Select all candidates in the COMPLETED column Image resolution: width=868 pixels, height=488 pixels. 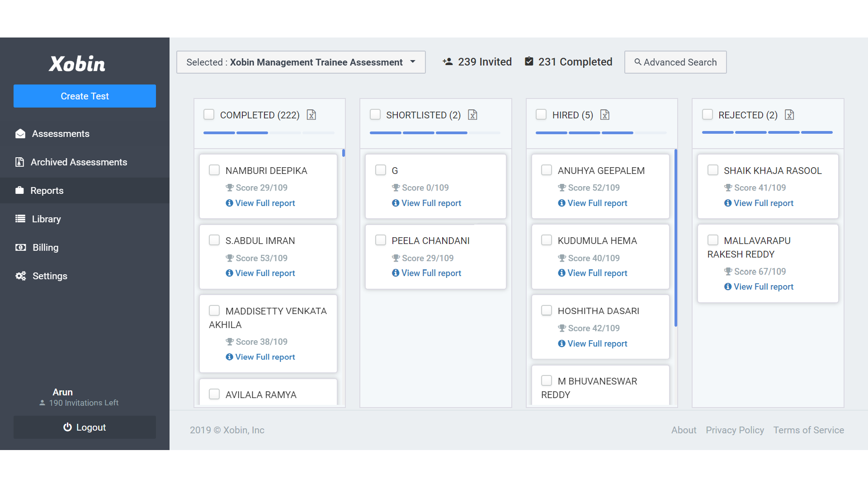coord(209,114)
